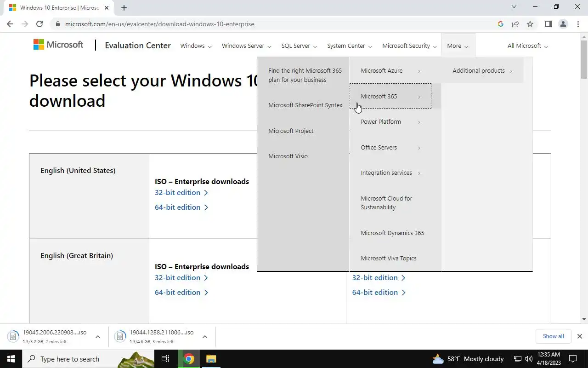Download Great Britain Enterprise 32-bit edition
Viewport: 588px width, 368px height.
click(x=181, y=277)
